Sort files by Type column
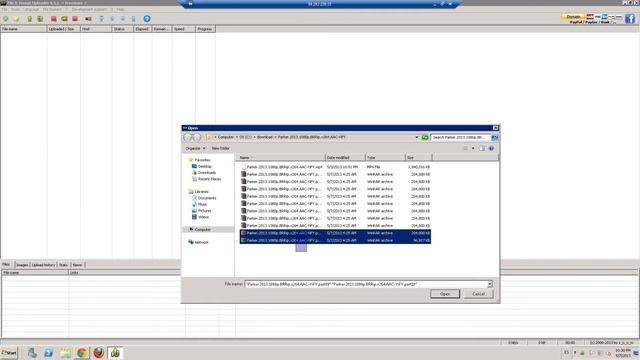The image size is (640, 360). coord(385,158)
